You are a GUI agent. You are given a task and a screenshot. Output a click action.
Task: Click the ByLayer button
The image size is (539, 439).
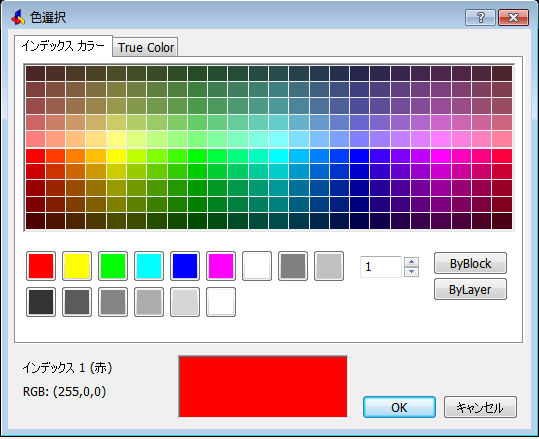470,289
